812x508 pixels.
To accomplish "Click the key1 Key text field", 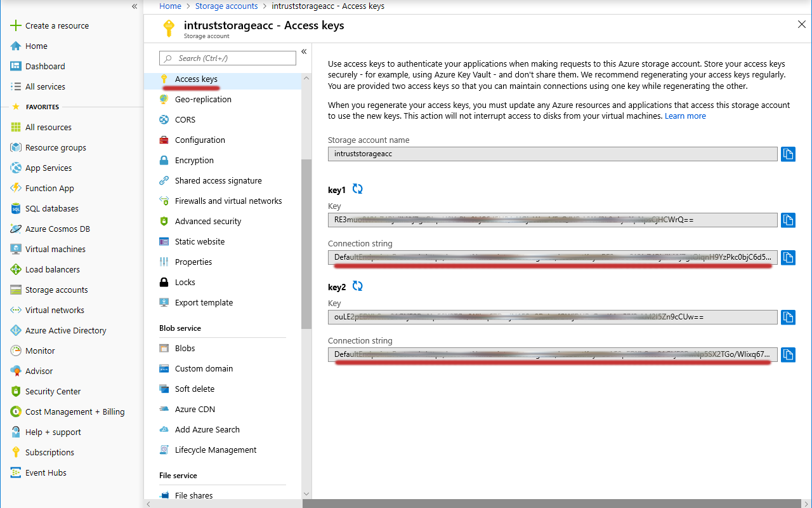I will [x=553, y=220].
